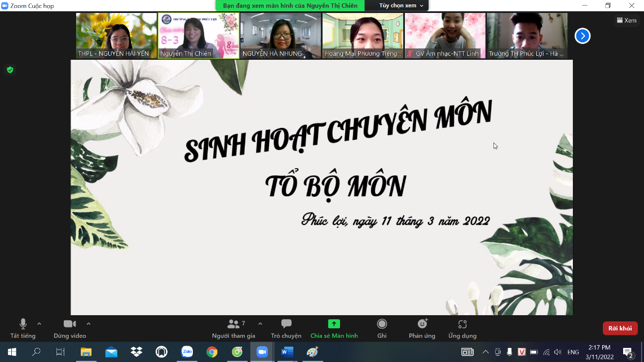Open the Xem view layout menu
The height and width of the screenshot is (362, 644).
(627, 20)
